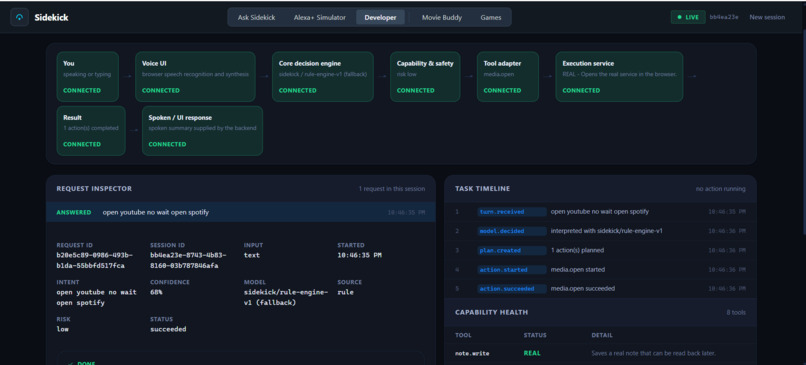Click the Session ID value bb4ea23e-8743
This screenshot has width=806, height=365.
pos(188,260)
